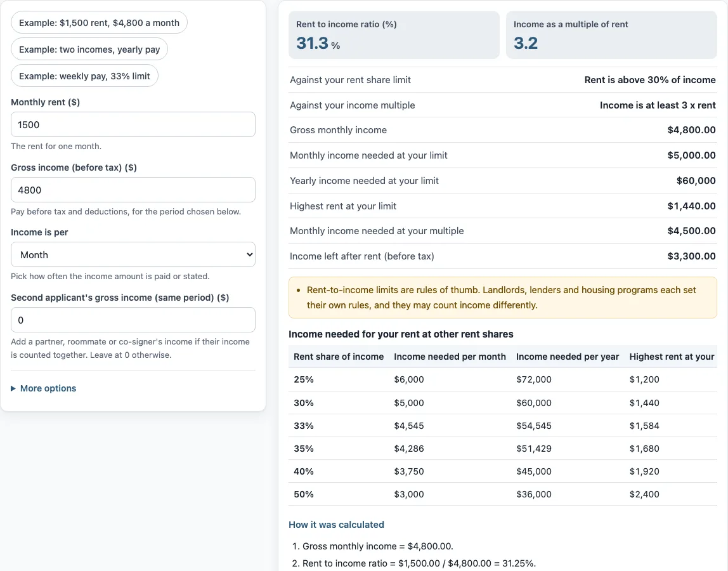Select the 33% row label
The image size is (728, 571).
point(304,426)
